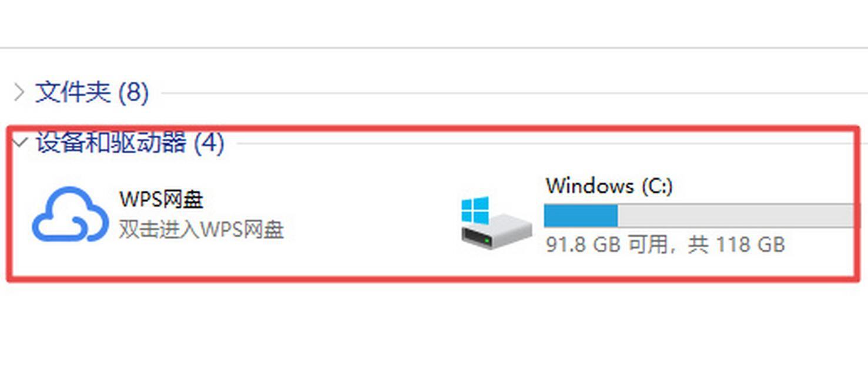Click the blue Windows logo on drive icon

tap(475, 210)
